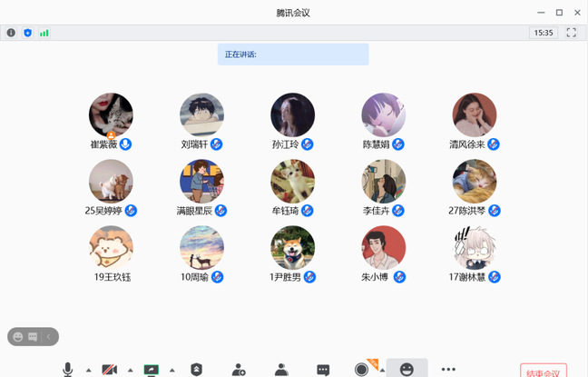
Task: Turn on the camera from the toolbar
Action: tap(109, 369)
